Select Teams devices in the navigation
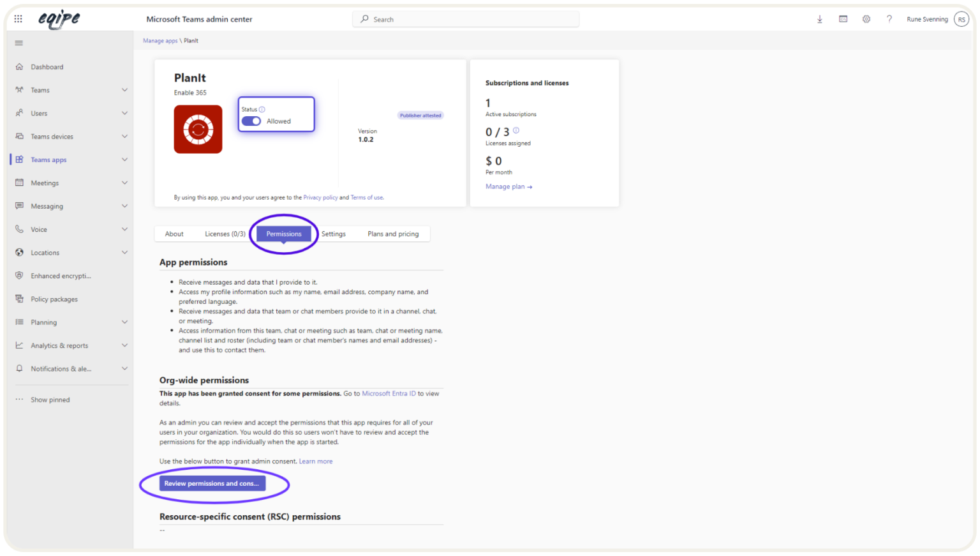 [52, 136]
